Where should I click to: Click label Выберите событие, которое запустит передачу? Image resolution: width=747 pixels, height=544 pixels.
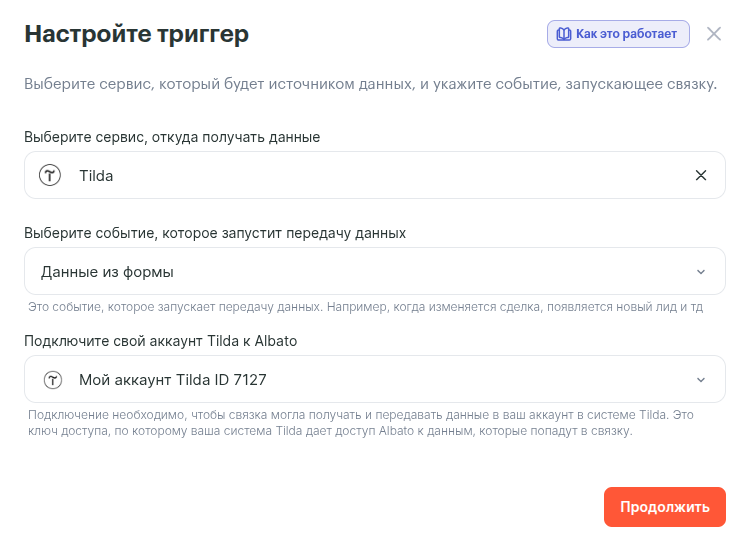(215, 233)
